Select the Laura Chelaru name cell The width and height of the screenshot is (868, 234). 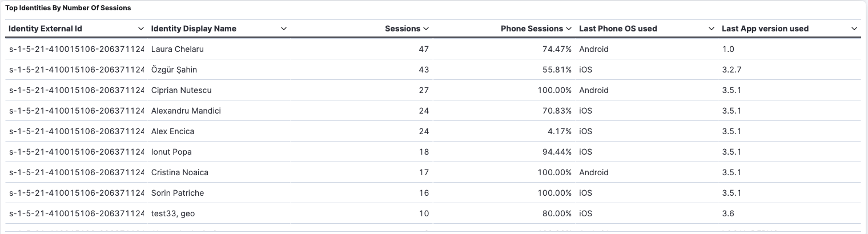[x=178, y=49]
